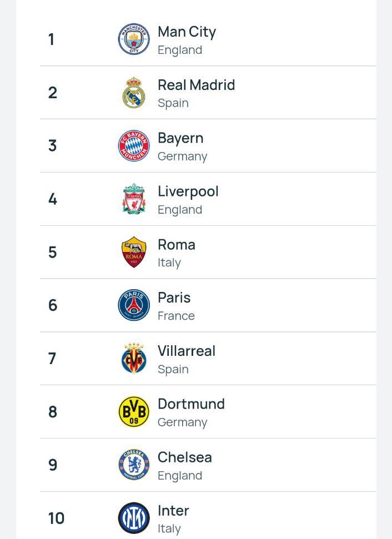
Task: Click the Man City club crest
Action: (133, 39)
